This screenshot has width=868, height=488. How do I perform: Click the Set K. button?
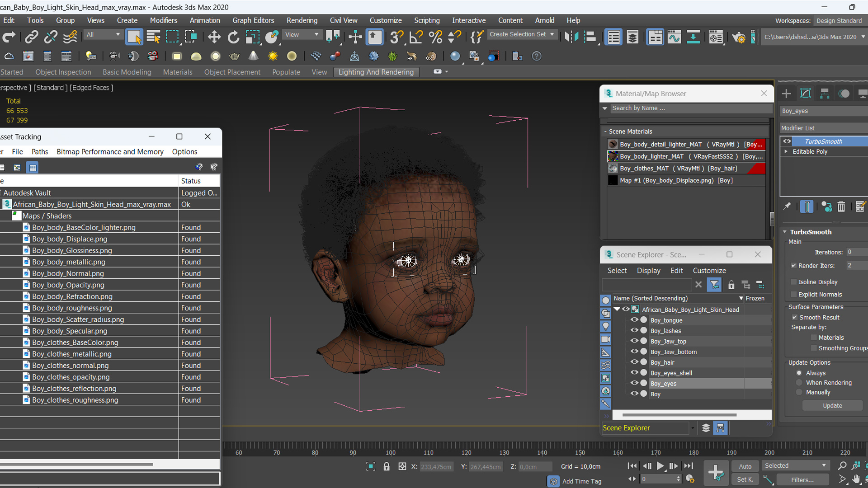click(x=745, y=479)
